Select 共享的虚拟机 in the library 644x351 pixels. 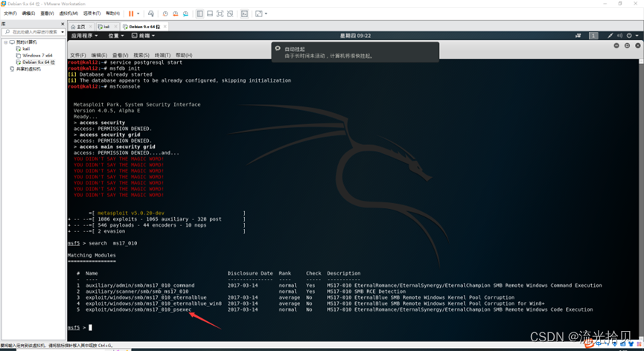coord(28,69)
